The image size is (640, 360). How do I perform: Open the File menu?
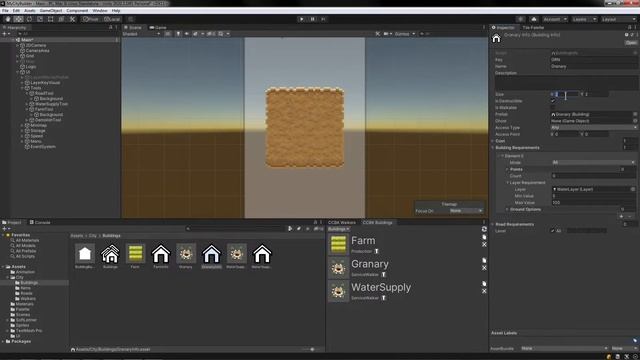pos(5,11)
